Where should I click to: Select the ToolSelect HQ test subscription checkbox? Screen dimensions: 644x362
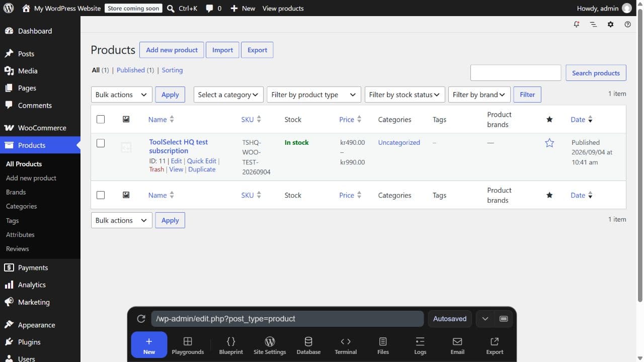101,143
